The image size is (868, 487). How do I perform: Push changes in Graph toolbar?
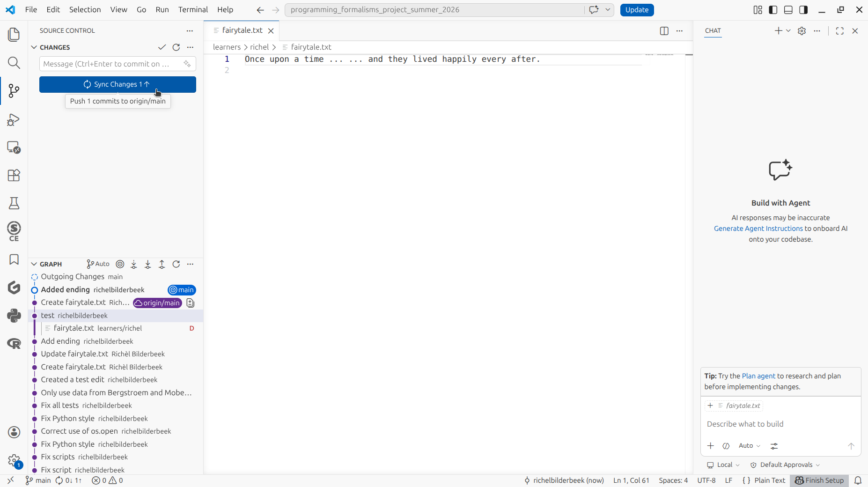(x=162, y=264)
